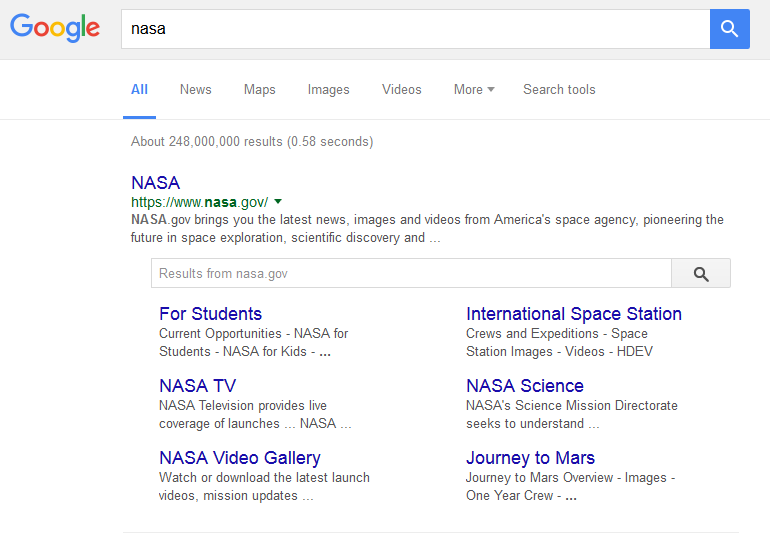Focus the main search box containing nasa
Image resolution: width=770 pixels, height=545 pixels.
tap(415, 29)
